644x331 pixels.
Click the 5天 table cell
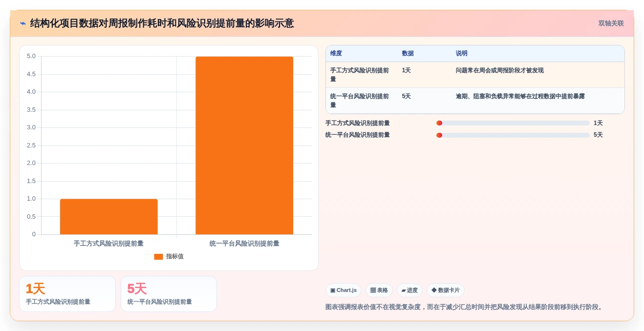407,96
